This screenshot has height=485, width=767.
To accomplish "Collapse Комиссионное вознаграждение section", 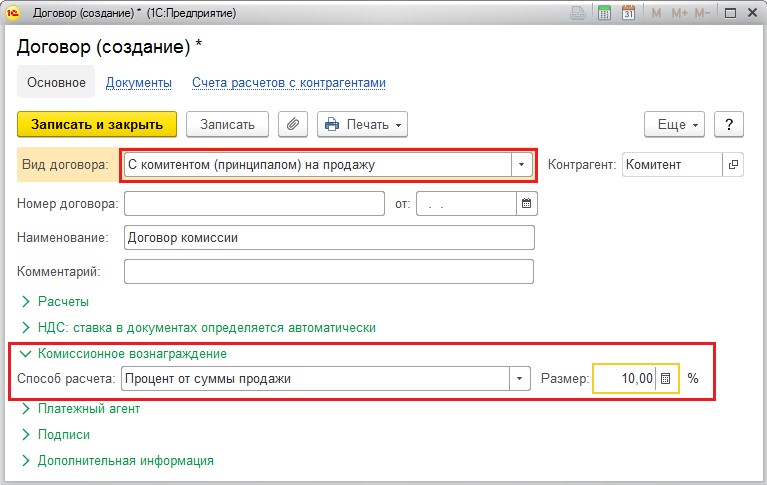I will tap(131, 353).
